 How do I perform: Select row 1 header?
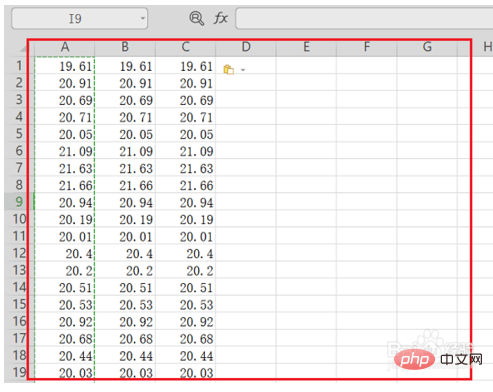point(19,65)
